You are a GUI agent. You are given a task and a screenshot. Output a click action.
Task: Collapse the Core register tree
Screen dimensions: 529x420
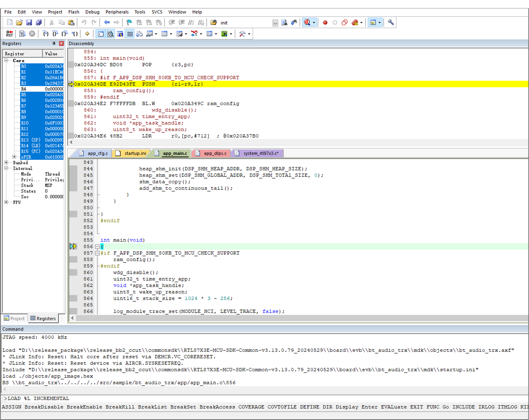6,61
